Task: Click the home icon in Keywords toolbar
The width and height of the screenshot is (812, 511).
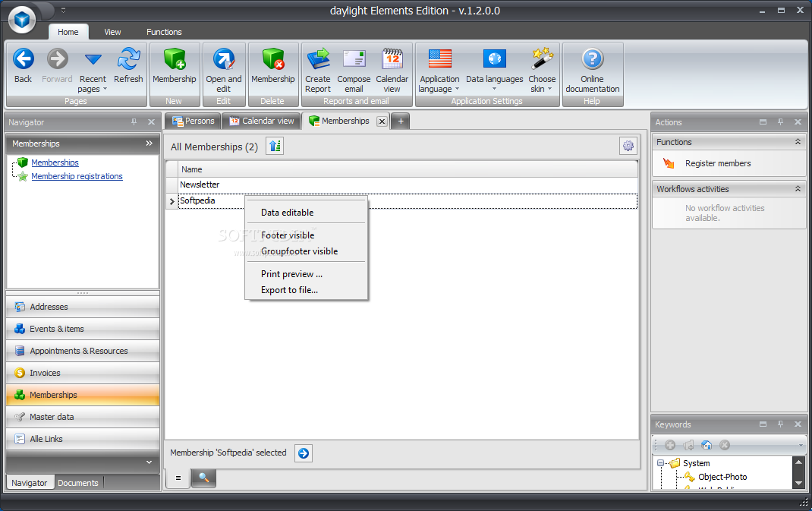Action: click(707, 445)
